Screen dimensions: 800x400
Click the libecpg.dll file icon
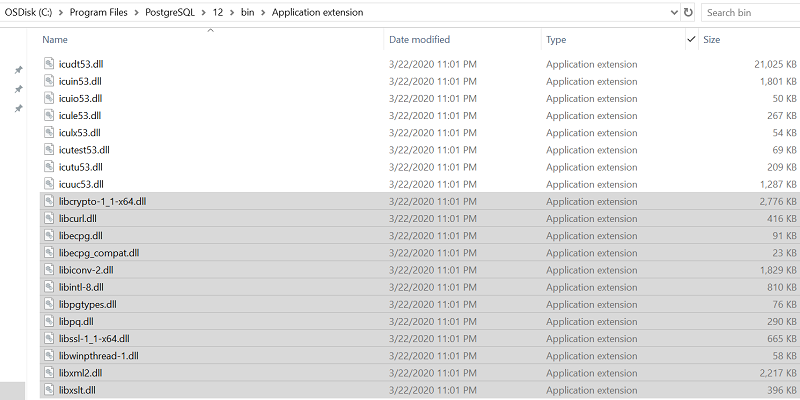click(48, 235)
